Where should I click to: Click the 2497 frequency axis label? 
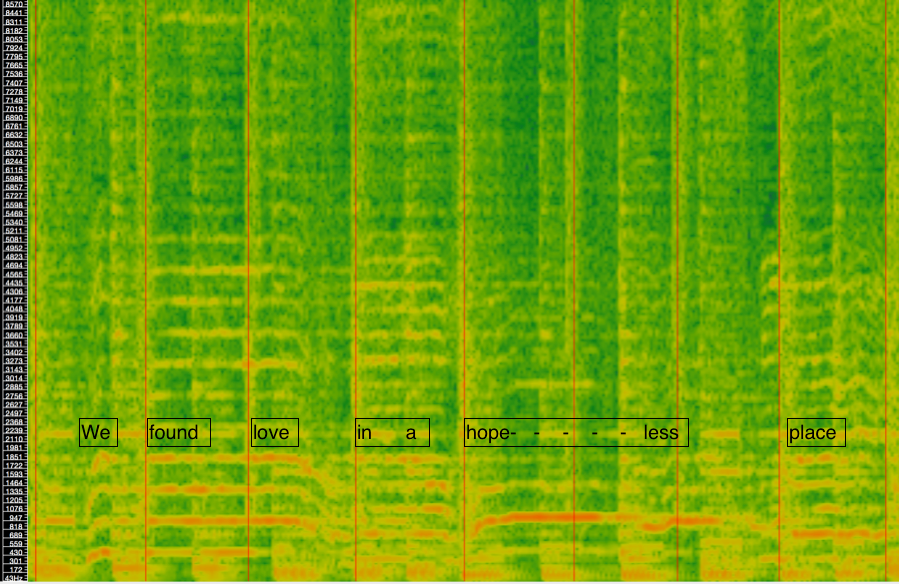click(x=14, y=413)
